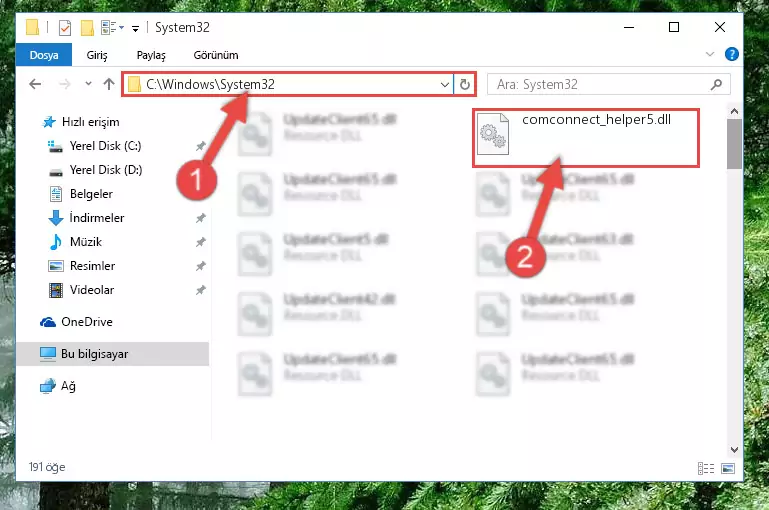The height and width of the screenshot is (510, 769).
Task: Click the pin icon next to Resimler
Action: (x=201, y=266)
